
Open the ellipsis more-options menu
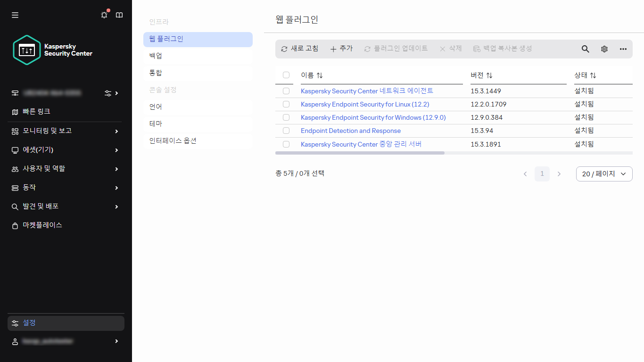[x=623, y=49]
